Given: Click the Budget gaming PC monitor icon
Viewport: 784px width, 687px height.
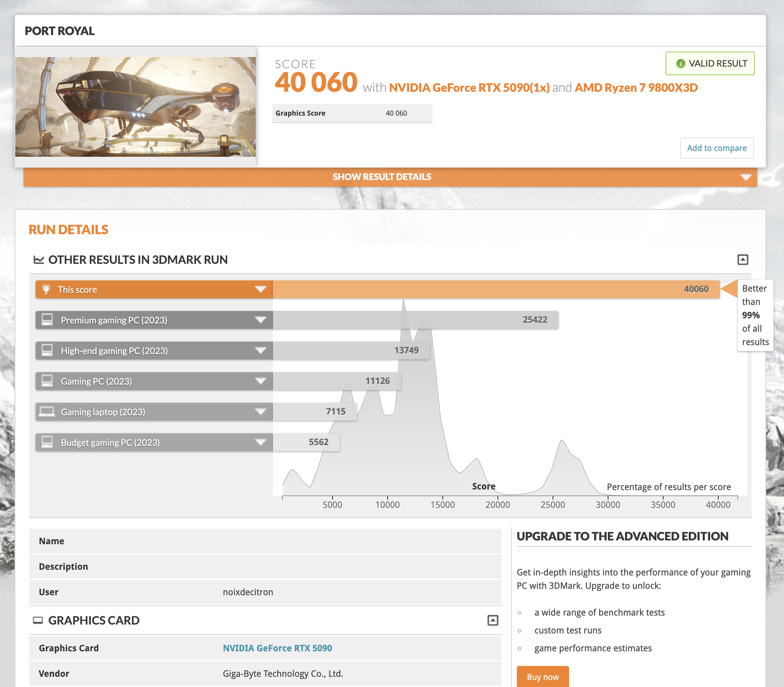Looking at the screenshot, I should click(x=47, y=442).
